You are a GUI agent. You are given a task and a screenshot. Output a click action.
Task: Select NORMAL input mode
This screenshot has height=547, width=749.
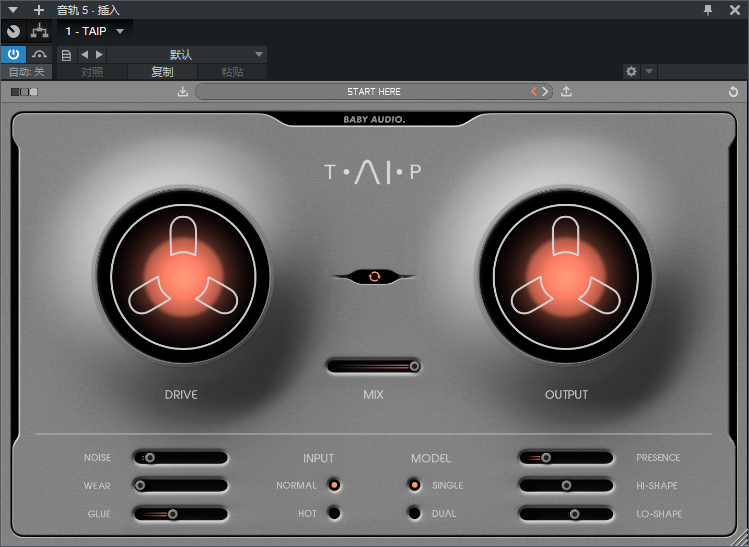(x=334, y=485)
